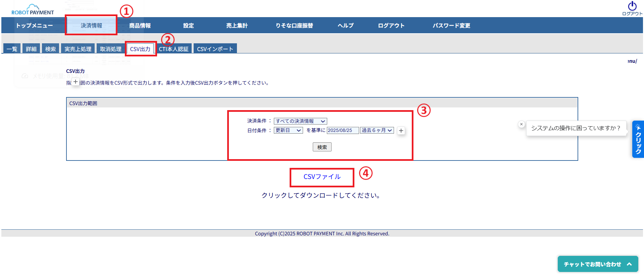Viewport: 644px width, 277px height.
Task: Open the 更新日 date condition dropdown
Action: tap(288, 130)
